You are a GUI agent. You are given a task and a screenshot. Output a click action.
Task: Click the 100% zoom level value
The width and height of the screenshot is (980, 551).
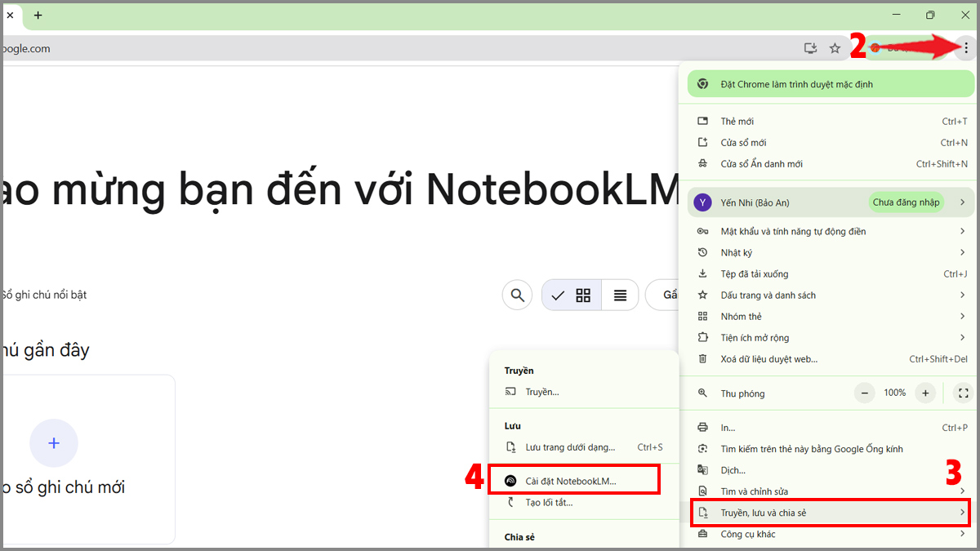[x=895, y=393]
